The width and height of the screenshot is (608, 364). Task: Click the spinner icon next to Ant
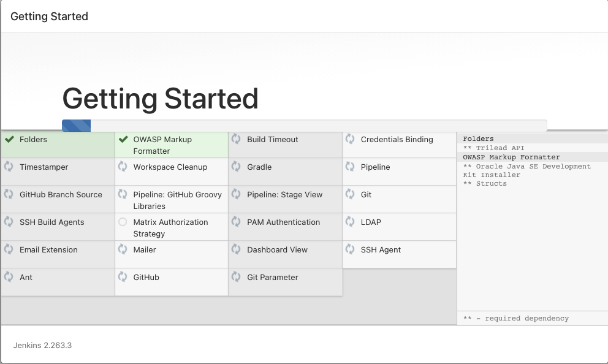click(9, 276)
